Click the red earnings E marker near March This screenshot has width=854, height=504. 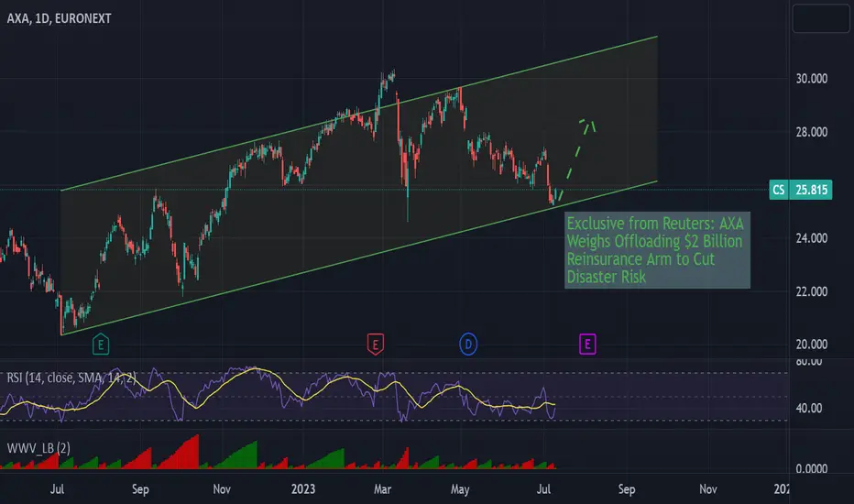[x=376, y=345]
